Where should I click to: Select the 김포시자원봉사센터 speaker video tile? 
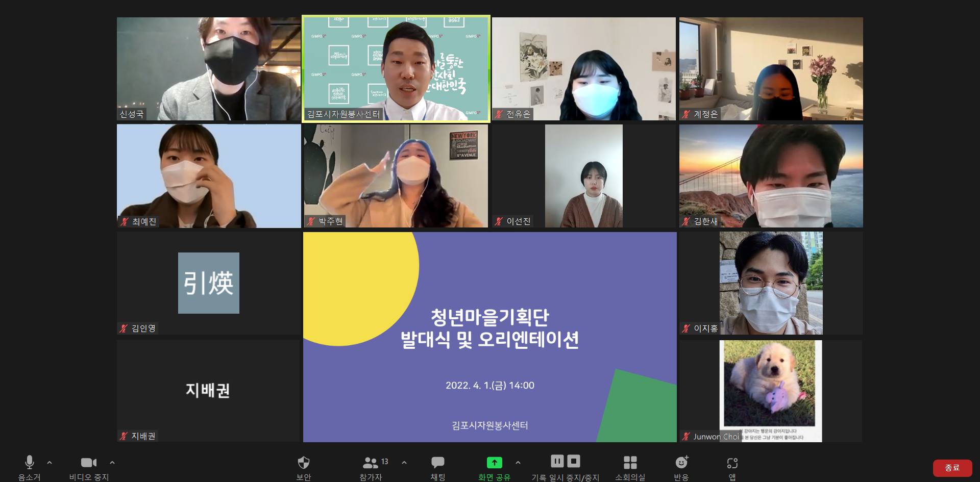click(396, 69)
